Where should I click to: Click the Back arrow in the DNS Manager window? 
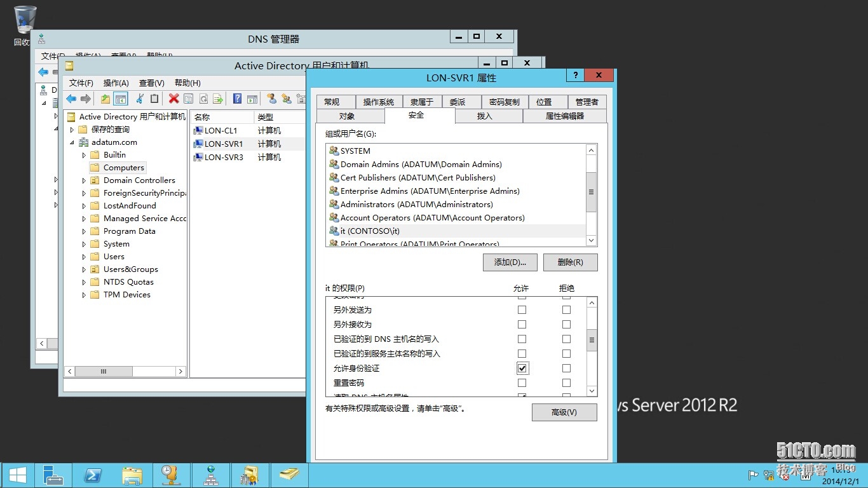pos(43,72)
